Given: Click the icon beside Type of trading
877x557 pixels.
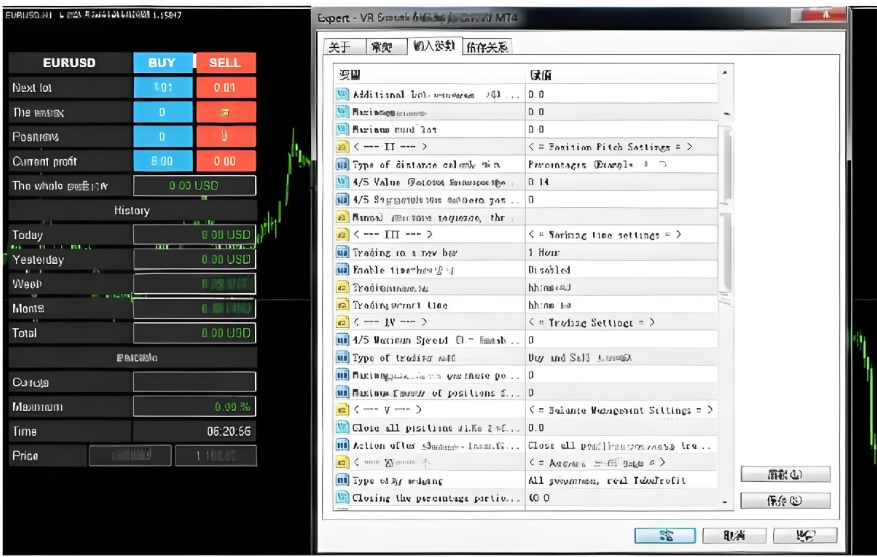Looking at the screenshot, I should (342, 357).
